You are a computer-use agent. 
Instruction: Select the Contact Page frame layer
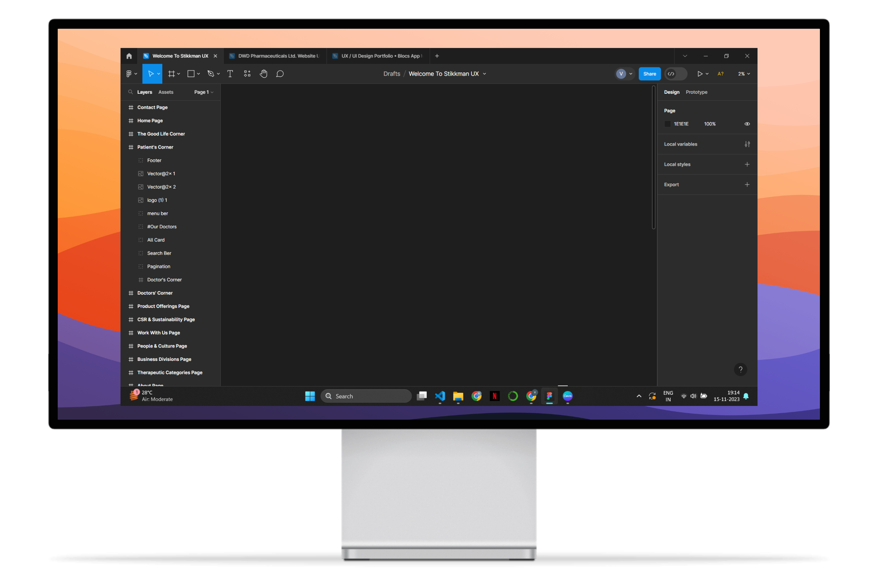click(x=171, y=107)
